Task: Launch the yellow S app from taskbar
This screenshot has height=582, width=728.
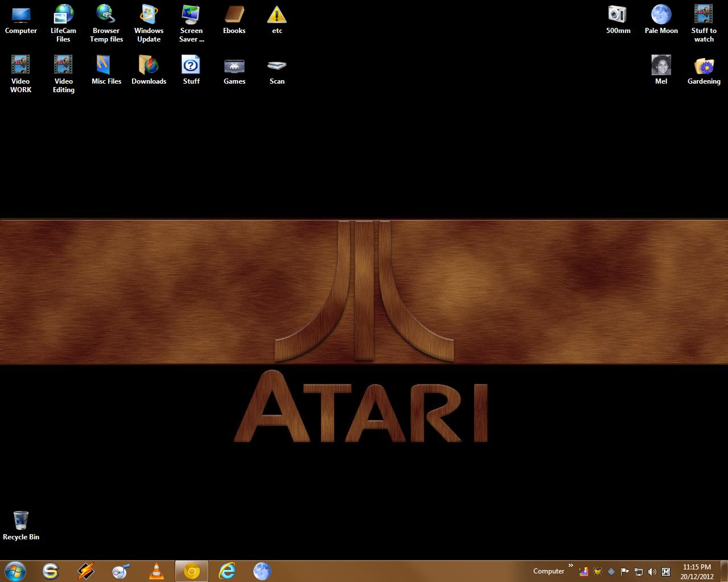Action: pos(51,571)
